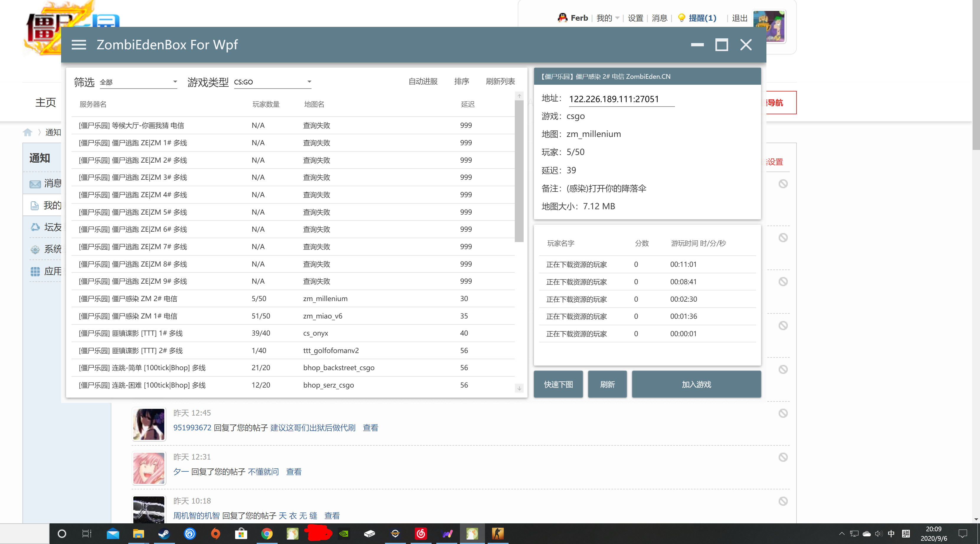Click the Ferb username link
This screenshot has width=980, height=544.
pyautogui.click(x=579, y=18)
